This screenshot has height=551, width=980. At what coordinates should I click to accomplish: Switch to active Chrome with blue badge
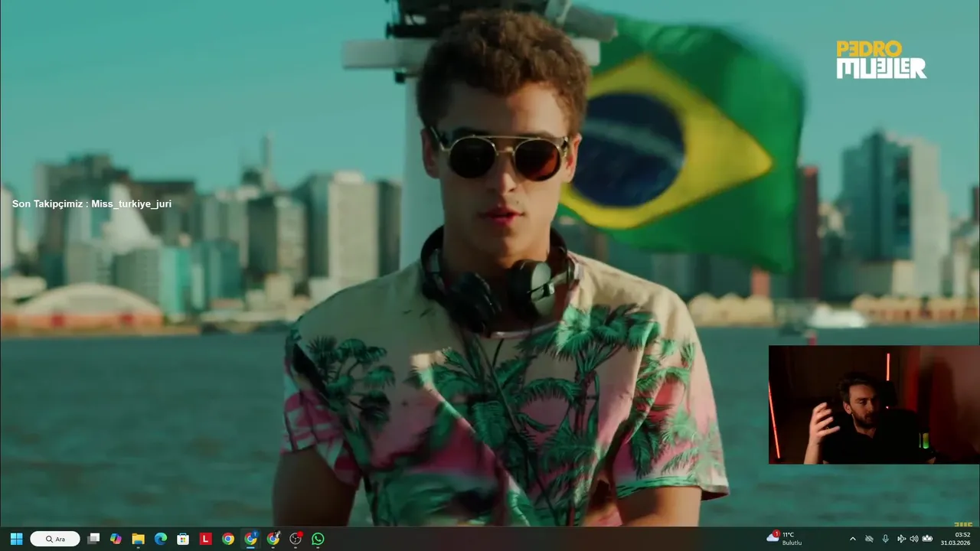click(x=250, y=539)
